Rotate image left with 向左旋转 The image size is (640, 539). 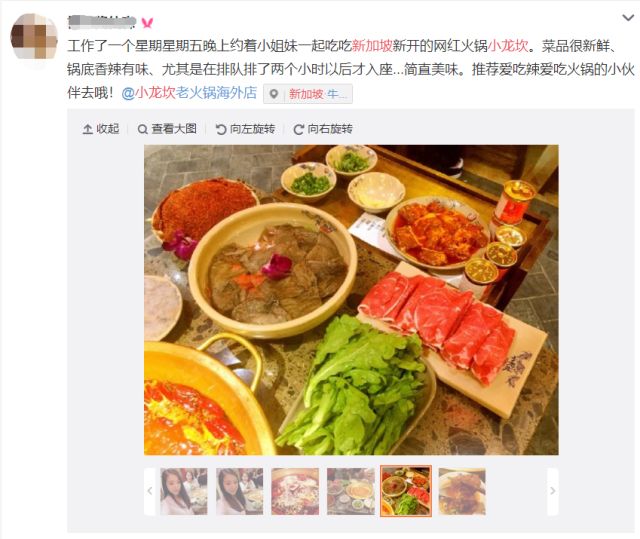click(x=245, y=129)
